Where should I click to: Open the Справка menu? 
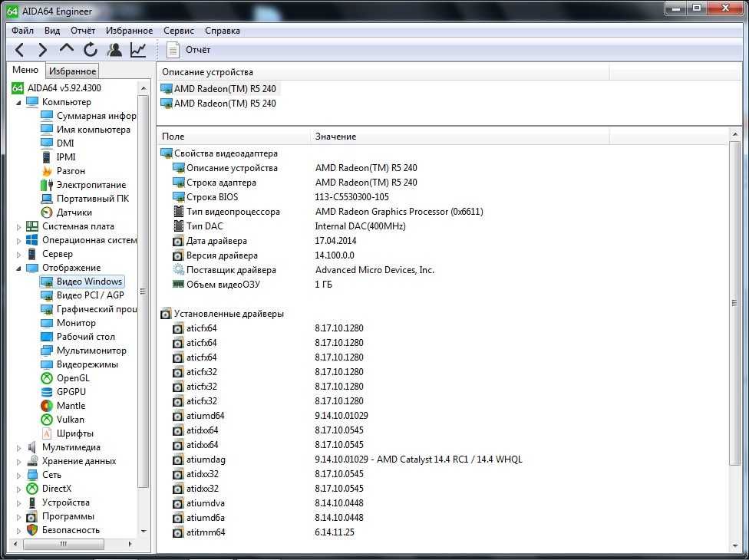coord(222,31)
